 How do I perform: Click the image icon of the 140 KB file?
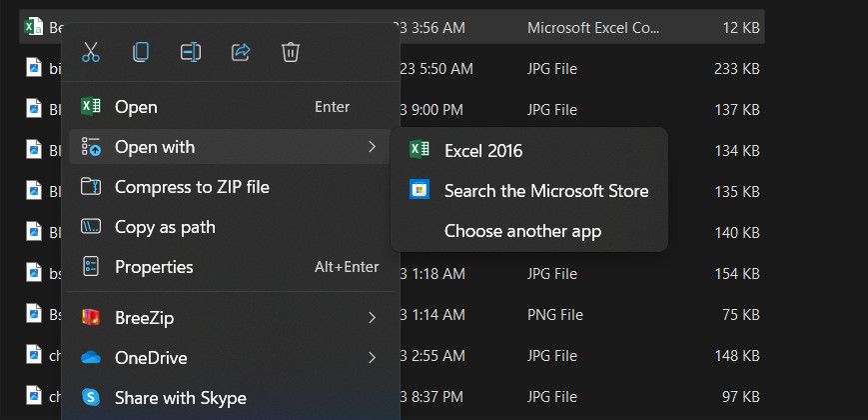pyautogui.click(x=34, y=231)
